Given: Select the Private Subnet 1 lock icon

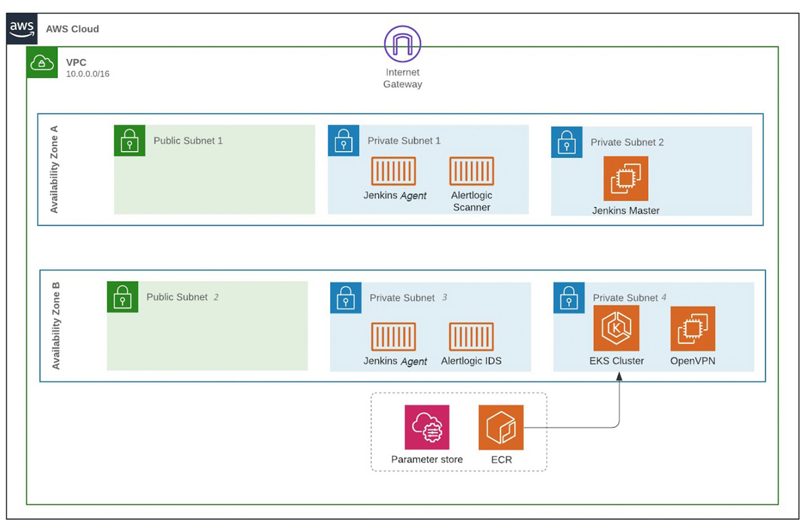Looking at the screenshot, I should [344, 140].
